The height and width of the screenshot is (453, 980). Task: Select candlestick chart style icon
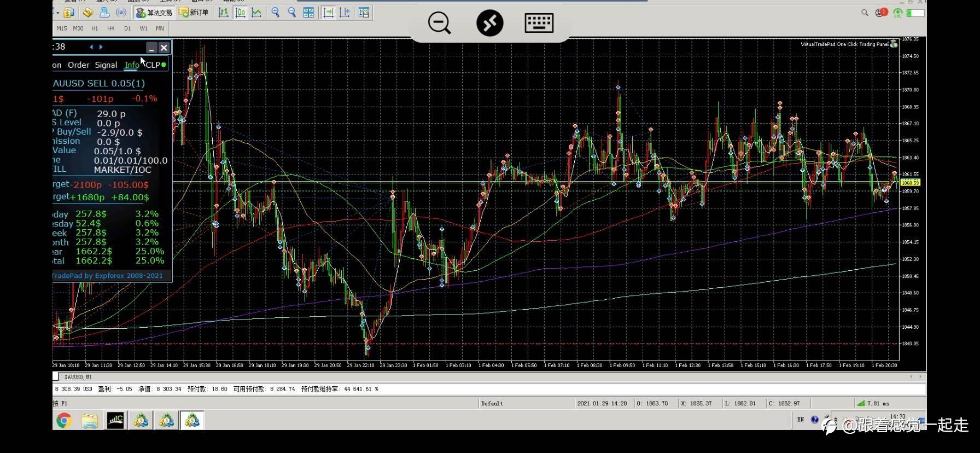[x=240, y=13]
